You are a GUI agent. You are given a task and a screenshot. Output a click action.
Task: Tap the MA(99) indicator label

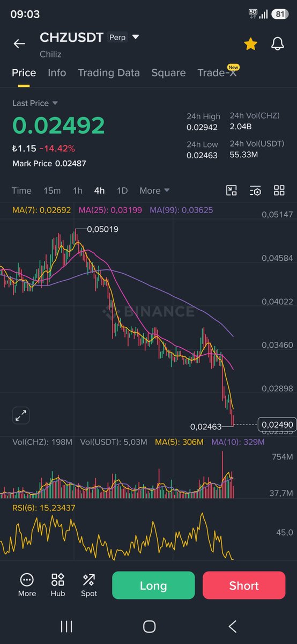181,210
